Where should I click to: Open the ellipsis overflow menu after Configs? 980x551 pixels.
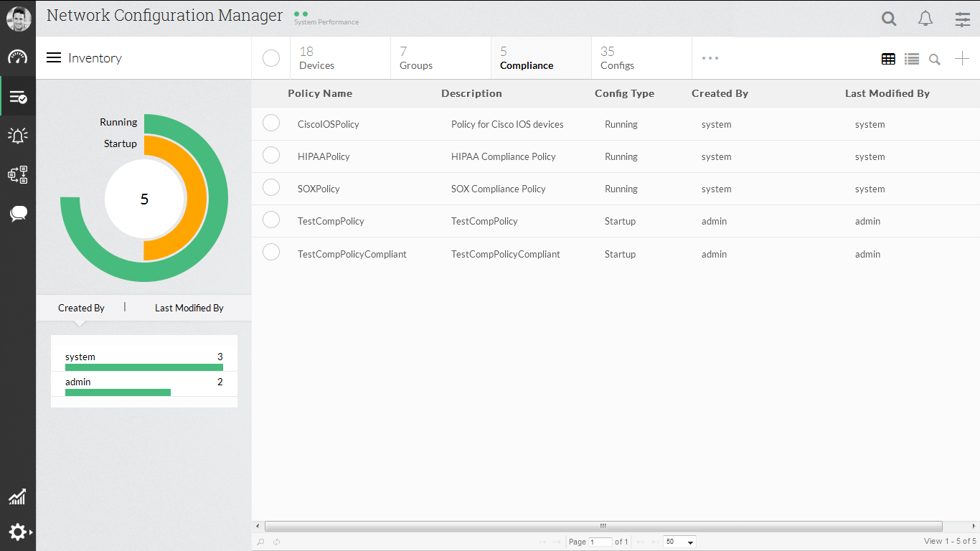(710, 58)
